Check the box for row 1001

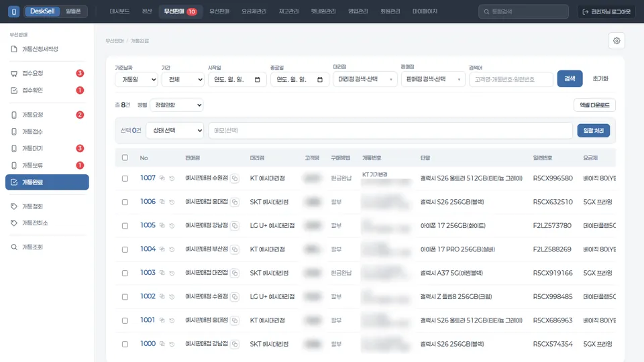point(125,320)
